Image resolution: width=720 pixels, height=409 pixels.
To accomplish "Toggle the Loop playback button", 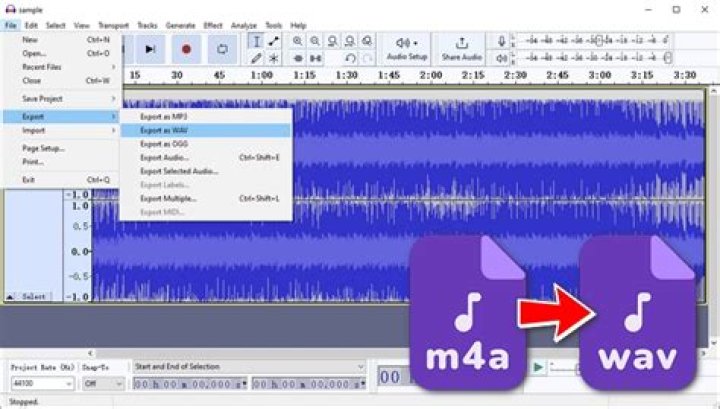I will 222,48.
